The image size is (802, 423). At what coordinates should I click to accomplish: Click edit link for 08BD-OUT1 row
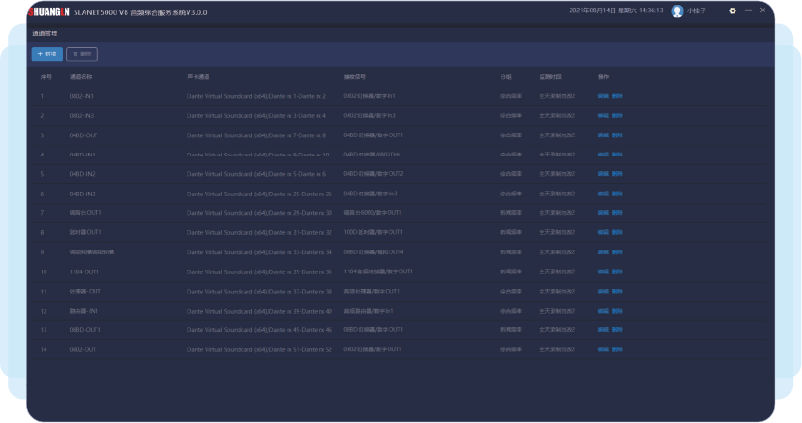tap(603, 329)
